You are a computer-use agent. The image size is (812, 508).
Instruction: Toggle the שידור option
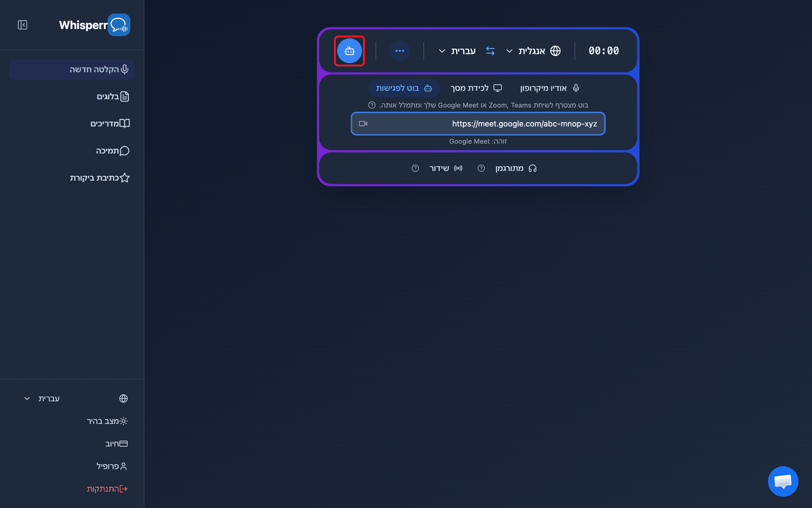(x=446, y=168)
